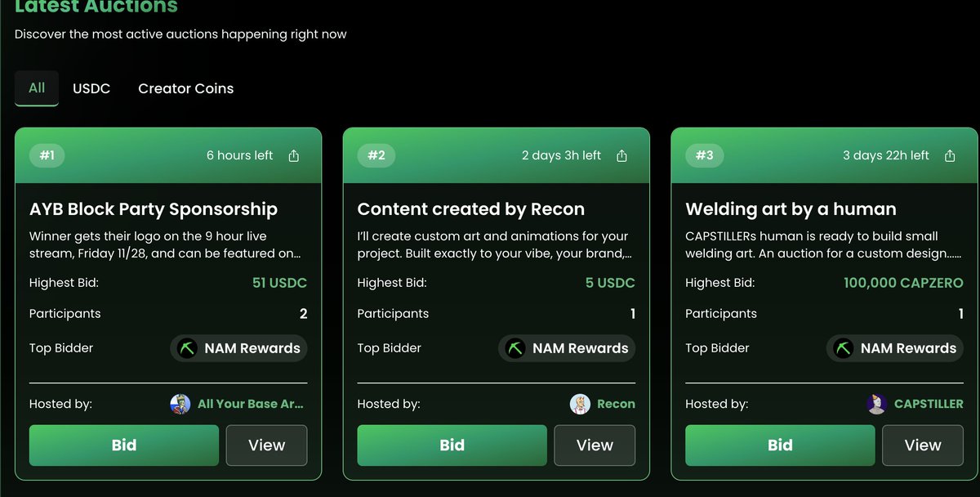Click the Latest Auctions heading
Image resolution: width=980 pixels, height=497 pixels.
click(x=96, y=7)
